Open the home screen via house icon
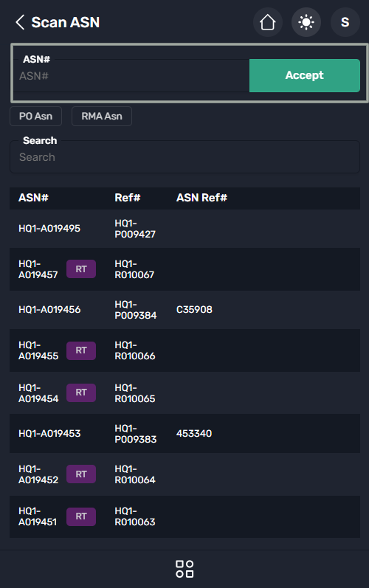 pyautogui.click(x=268, y=22)
